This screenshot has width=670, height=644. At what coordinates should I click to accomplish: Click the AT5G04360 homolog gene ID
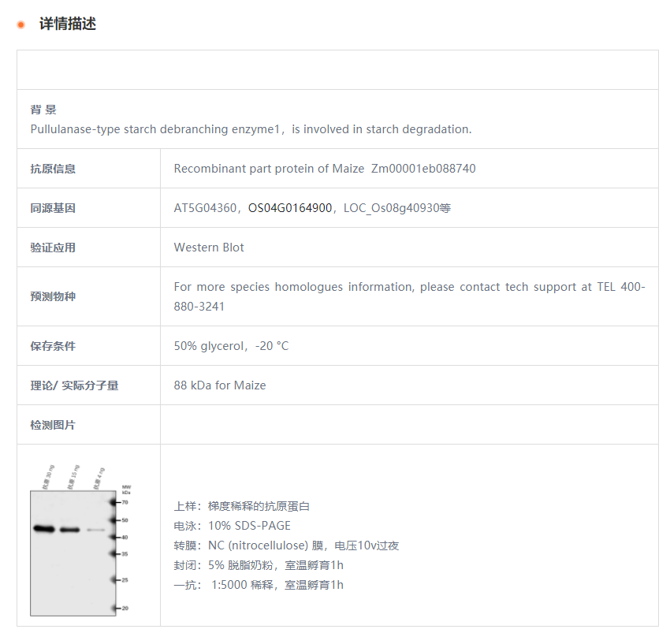(205, 208)
